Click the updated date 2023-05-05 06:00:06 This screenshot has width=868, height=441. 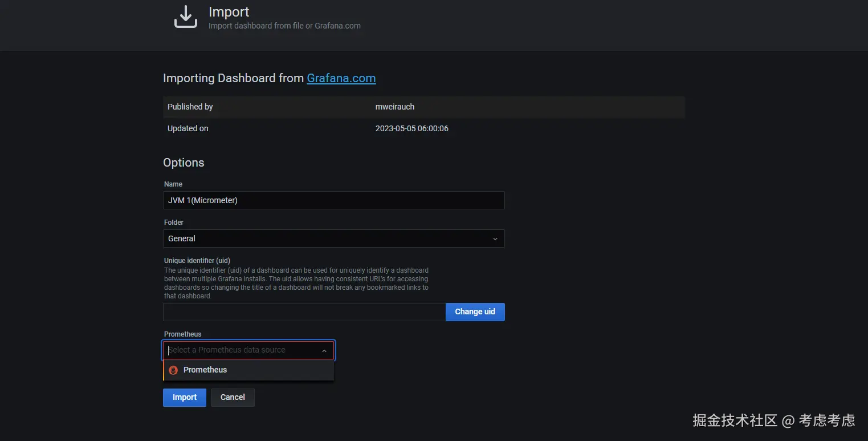[412, 129]
